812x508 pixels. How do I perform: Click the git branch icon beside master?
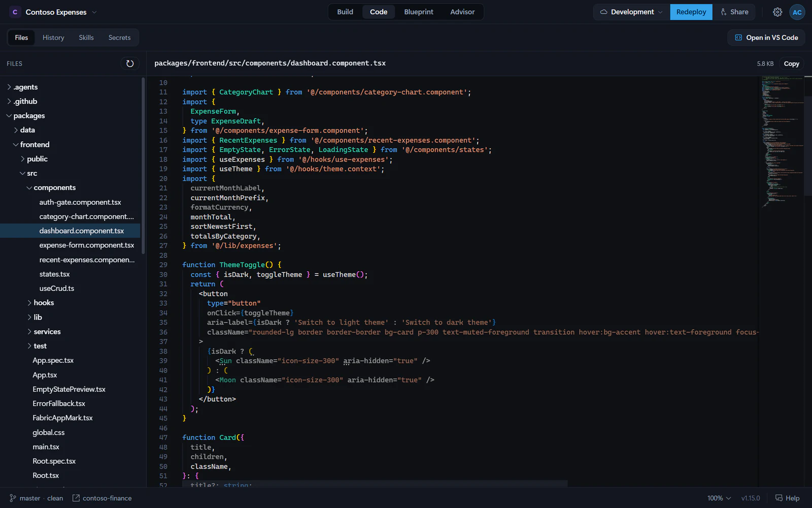click(x=13, y=498)
